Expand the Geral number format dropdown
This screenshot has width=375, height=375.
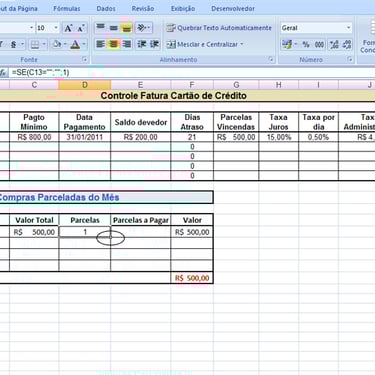pyautogui.click(x=348, y=28)
